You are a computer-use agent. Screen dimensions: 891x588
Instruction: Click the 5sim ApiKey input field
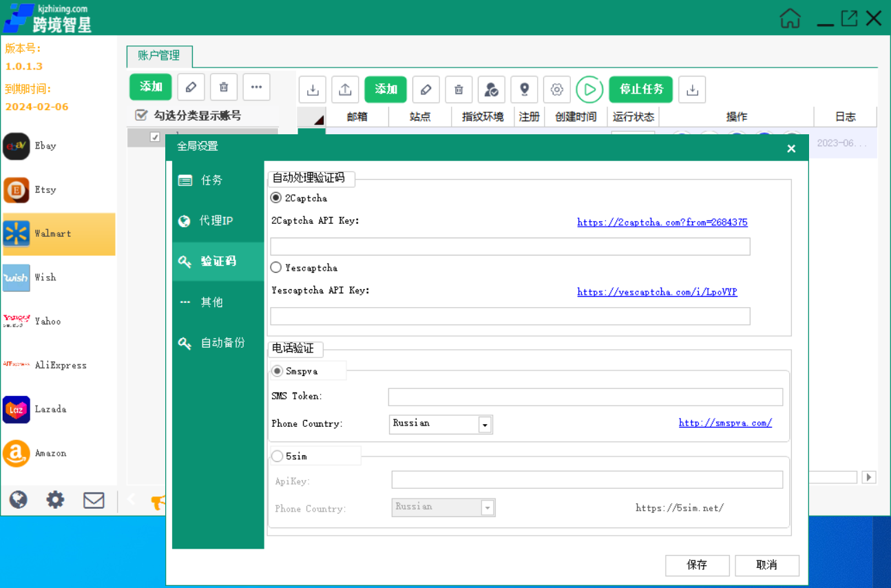point(587,480)
